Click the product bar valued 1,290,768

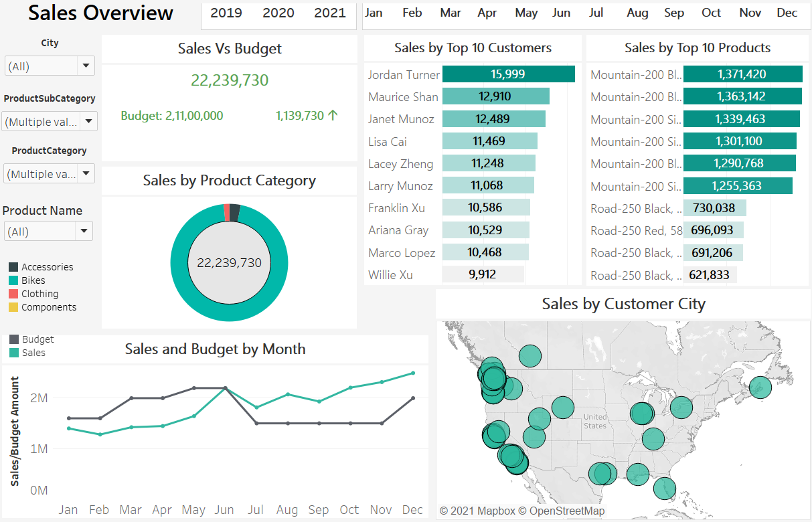point(740,163)
